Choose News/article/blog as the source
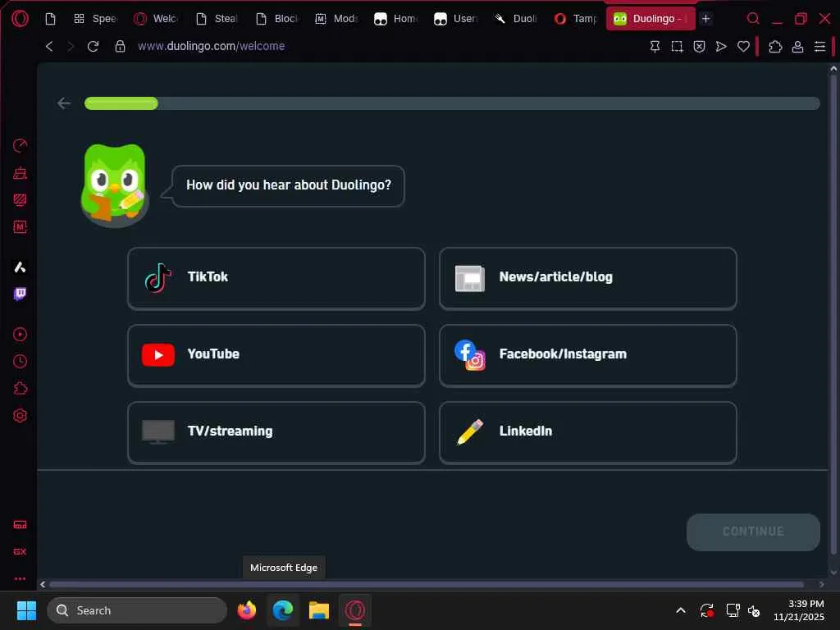Screen dimensions: 840x630 587,277
